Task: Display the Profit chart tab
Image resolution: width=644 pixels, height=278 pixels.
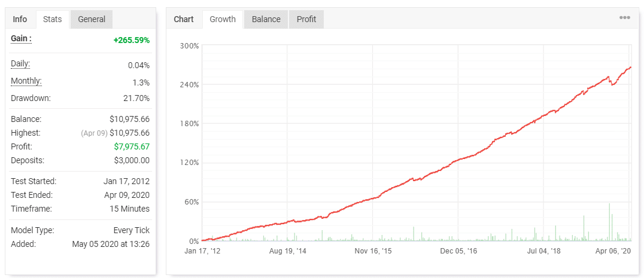Action: [x=306, y=19]
